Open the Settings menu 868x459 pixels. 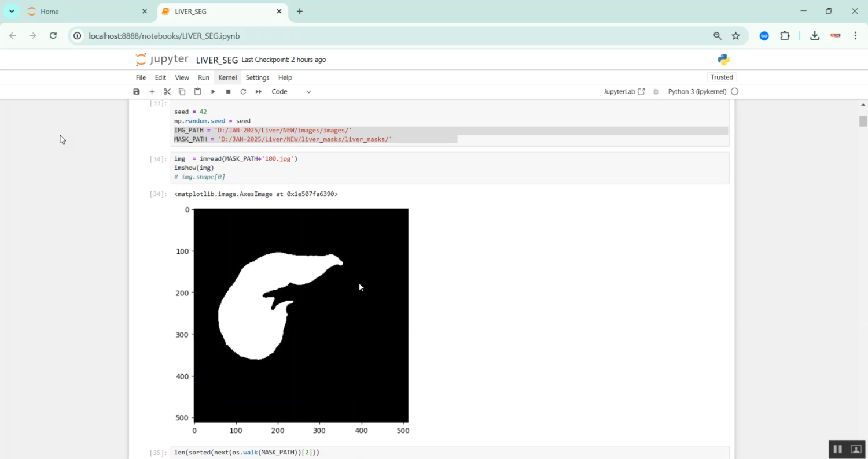258,77
